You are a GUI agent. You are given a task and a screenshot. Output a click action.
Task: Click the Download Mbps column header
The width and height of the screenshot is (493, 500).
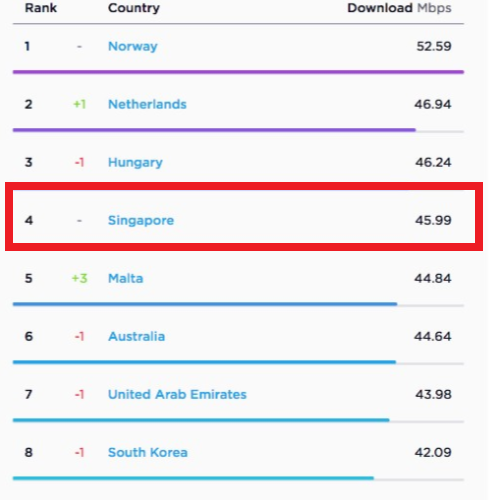click(x=399, y=8)
